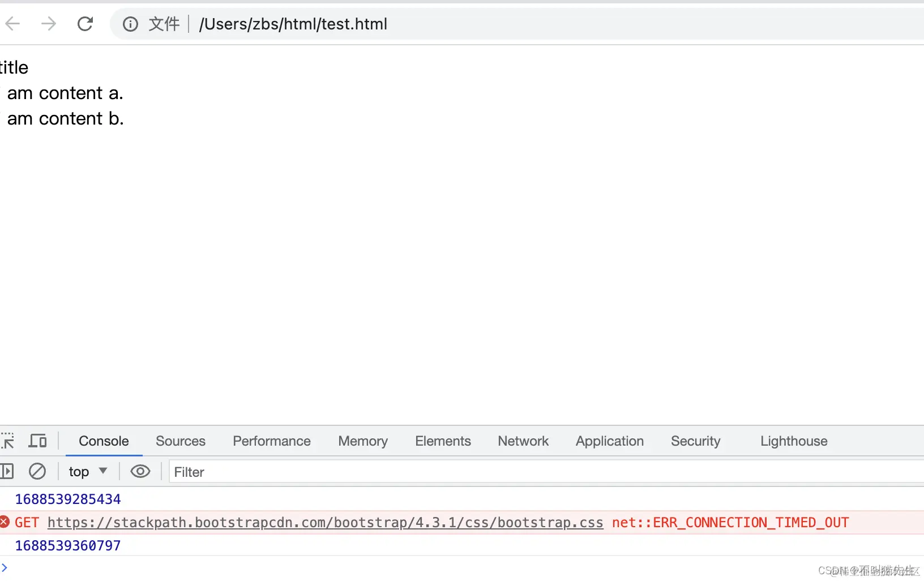This screenshot has width=924, height=581.
Task: Toggle the device toolbar emulation
Action: point(38,441)
